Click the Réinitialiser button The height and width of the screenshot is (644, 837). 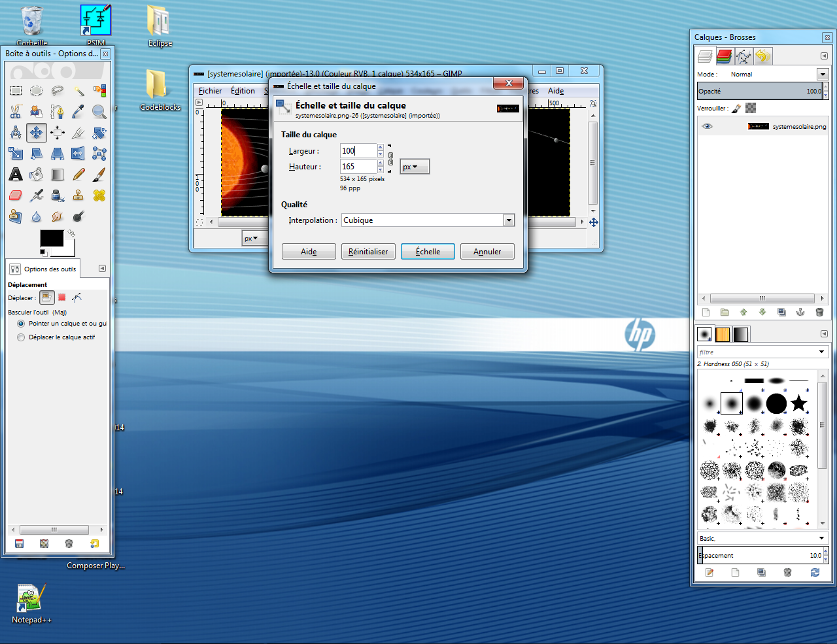click(368, 252)
